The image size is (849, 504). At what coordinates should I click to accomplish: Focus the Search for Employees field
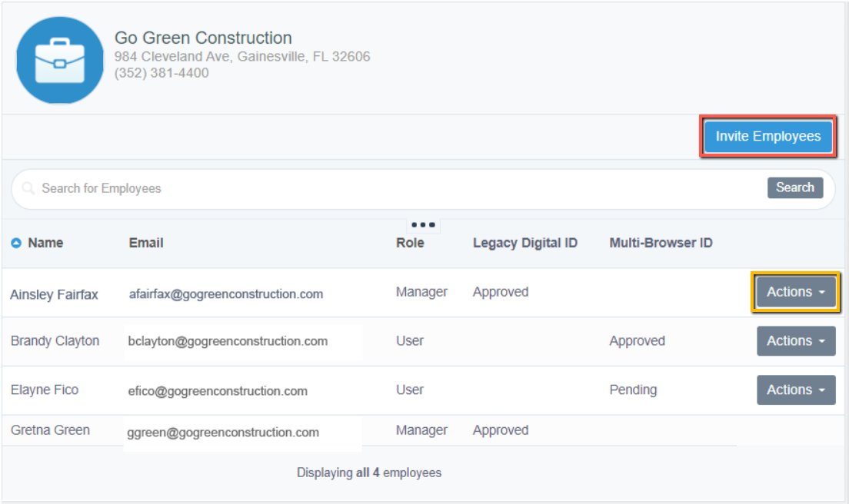point(385,188)
